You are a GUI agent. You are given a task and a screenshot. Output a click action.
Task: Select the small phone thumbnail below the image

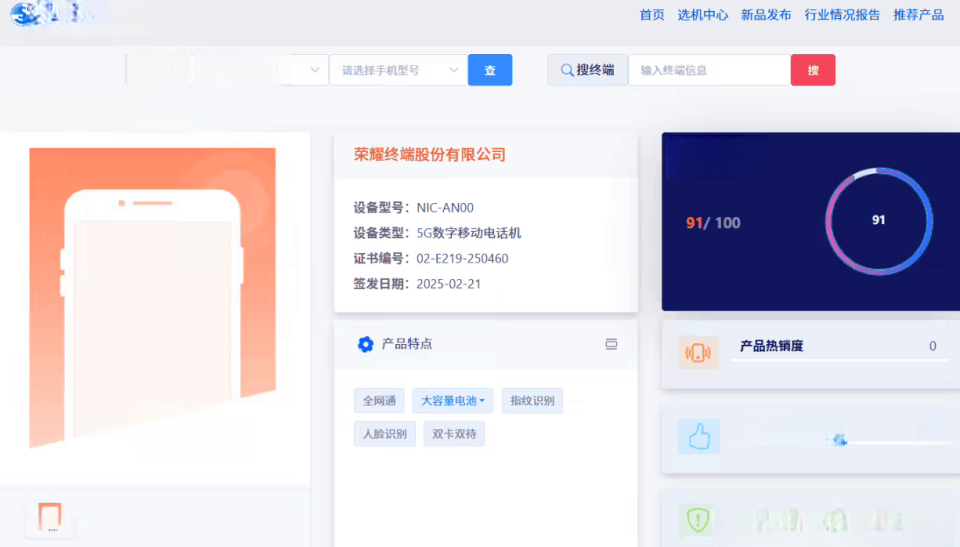50,518
